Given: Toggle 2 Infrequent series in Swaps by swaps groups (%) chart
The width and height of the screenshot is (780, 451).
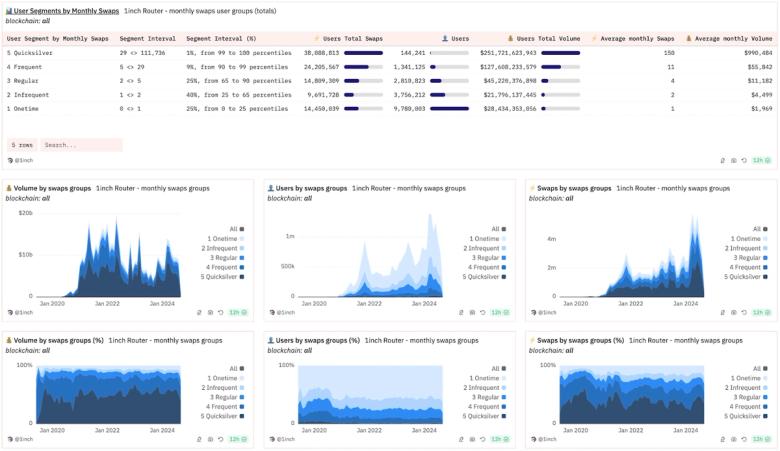Looking at the screenshot, I should point(746,387).
